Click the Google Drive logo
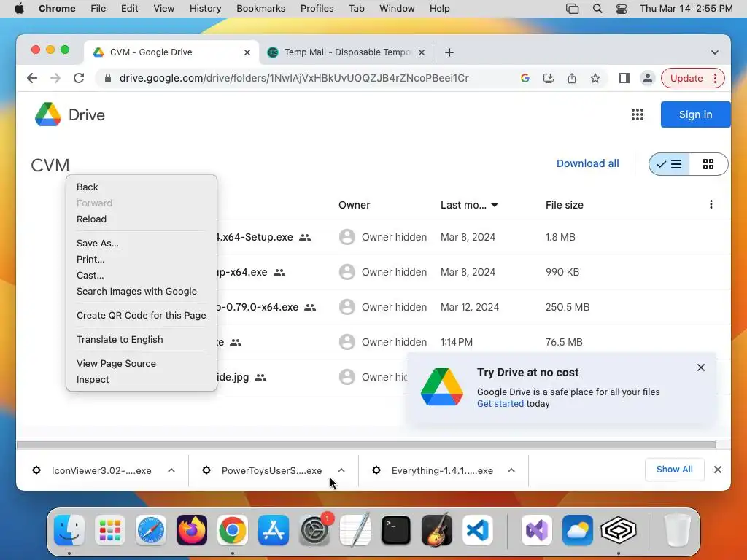This screenshot has height=560, width=747. coord(48,114)
